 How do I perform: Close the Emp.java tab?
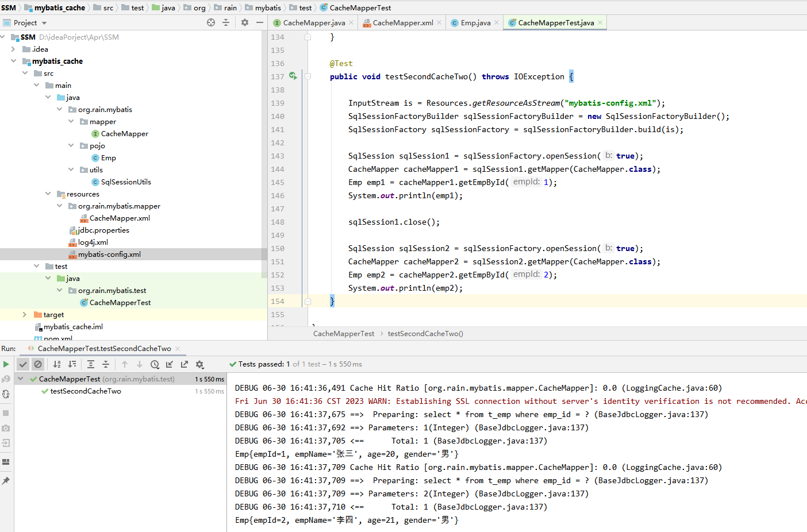497,22
